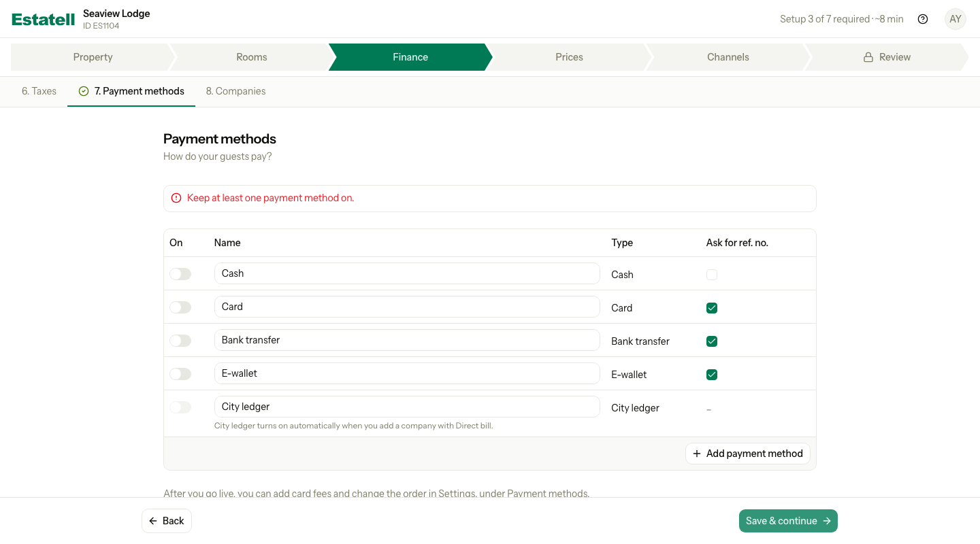980x544 pixels.
Task: Edit the City ledger name field
Action: (x=407, y=407)
